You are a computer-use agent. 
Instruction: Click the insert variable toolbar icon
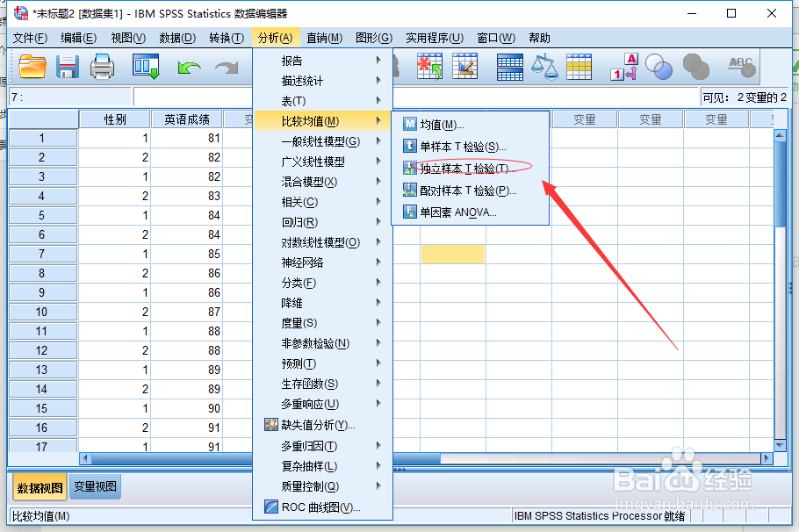click(464, 66)
